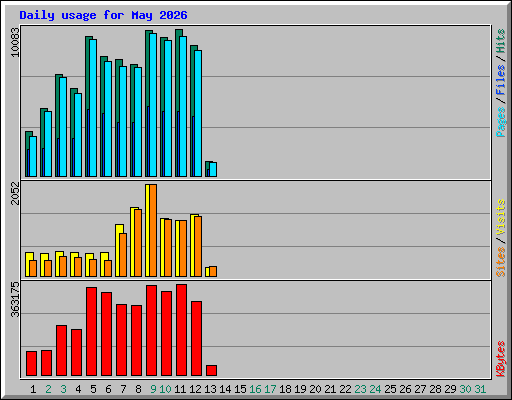
Task: Click the Sites legend label
Action: (x=500, y=262)
